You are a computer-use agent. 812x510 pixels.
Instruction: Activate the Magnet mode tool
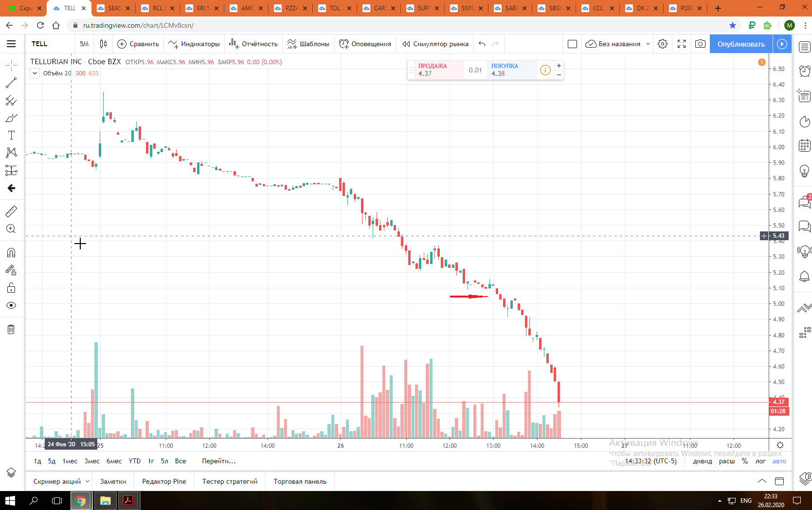coord(11,253)
